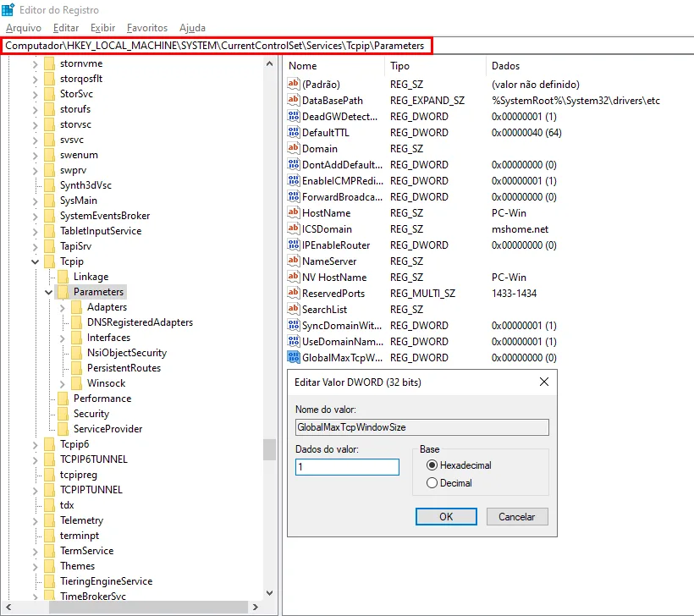694x616 pixels.
Task: Click the Editor do Registro app icon
Action: [x=8, y=10]
